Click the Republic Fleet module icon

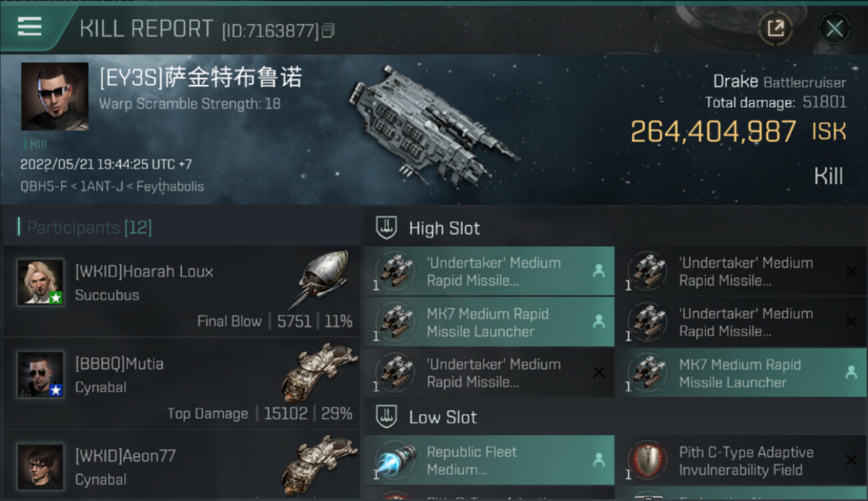(x=395, y=460)
